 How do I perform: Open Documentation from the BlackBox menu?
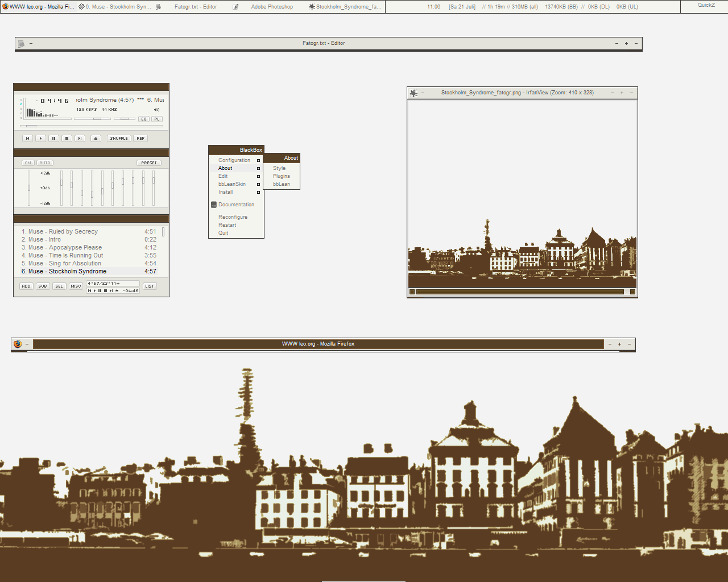coord(236,205)
